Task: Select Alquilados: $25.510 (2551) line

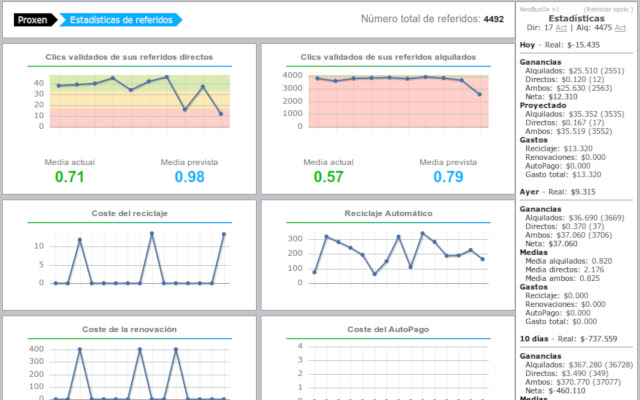Action: [575, 71]
